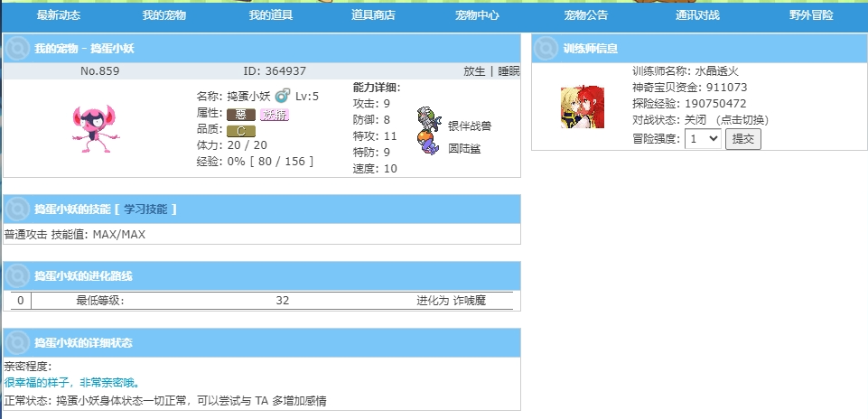The image size is (868, 419).
Task: Click the 妖精 type attribute badge
Action: coord(274,114)
